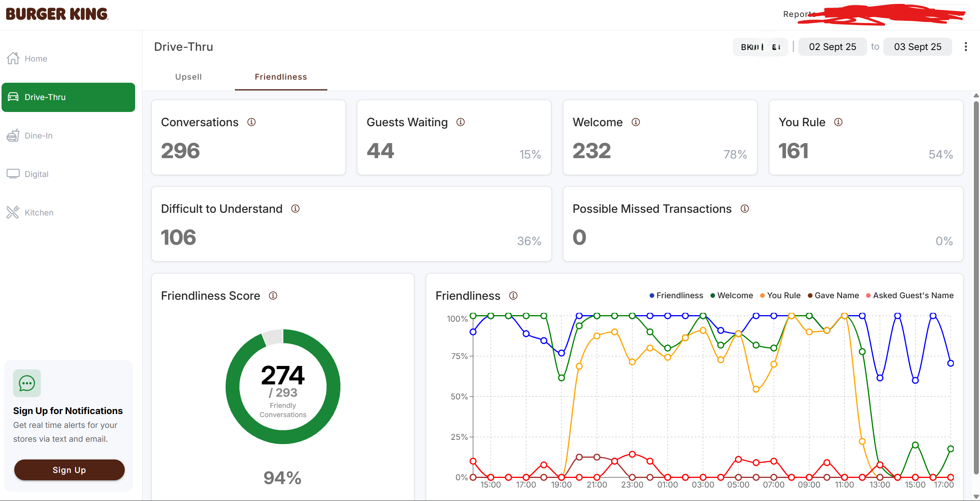
Task: Open the Conversations info icon
Action: click(x=251, y=122)
